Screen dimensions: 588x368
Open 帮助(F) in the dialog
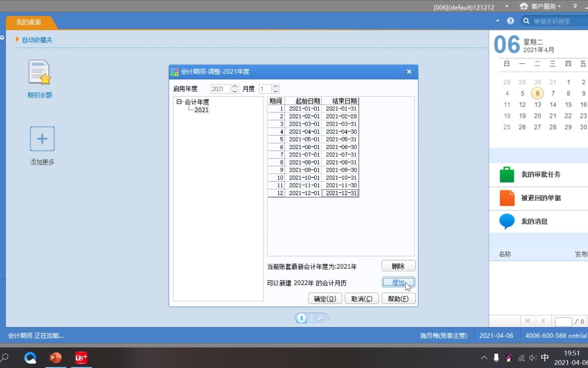tap(398, 299)
